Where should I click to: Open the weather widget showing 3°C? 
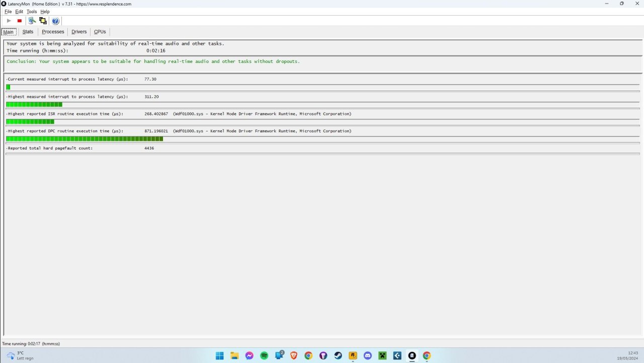coord(20,355)
